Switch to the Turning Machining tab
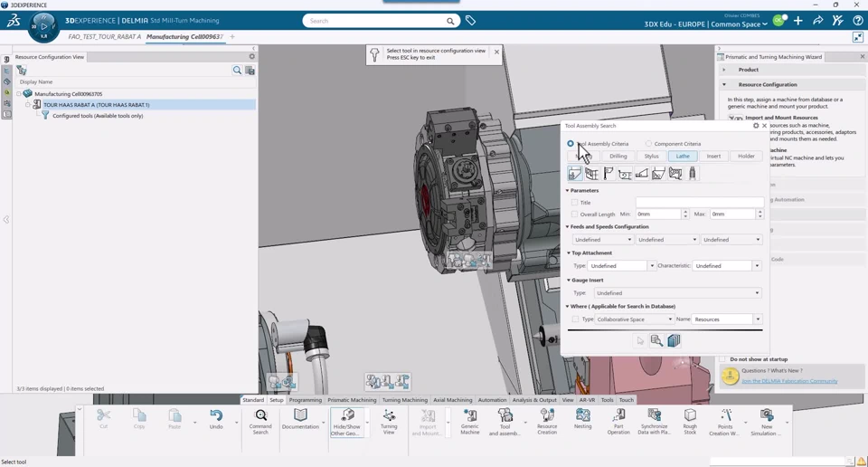Screen dimensions: 868x467 [404, 400]
